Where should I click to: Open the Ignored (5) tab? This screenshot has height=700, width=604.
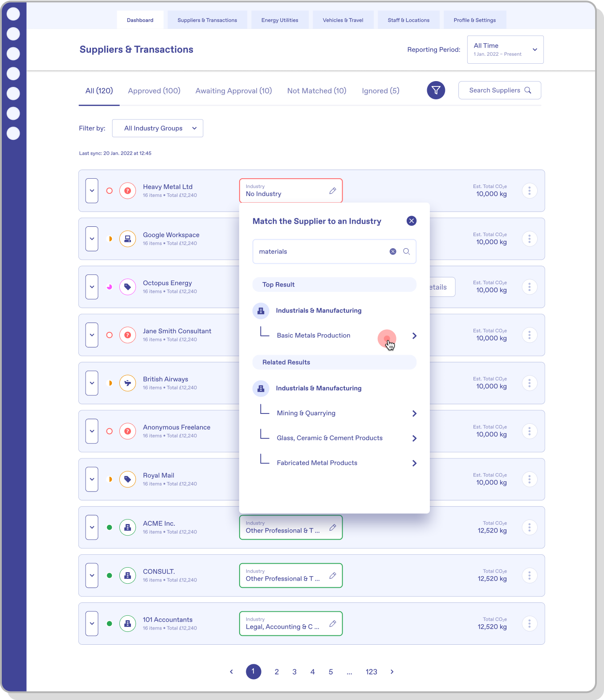380,91
